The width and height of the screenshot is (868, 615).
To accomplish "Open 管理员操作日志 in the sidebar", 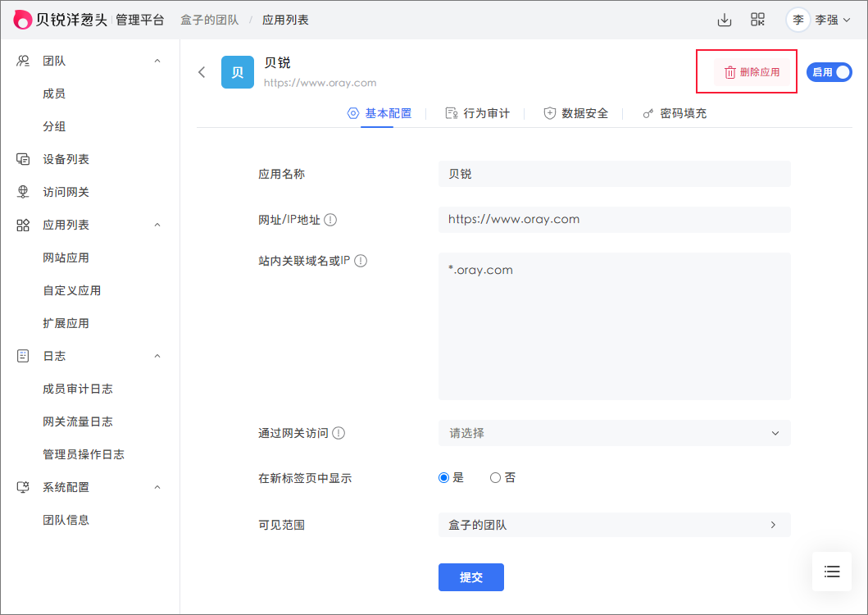I will point(84,454).
